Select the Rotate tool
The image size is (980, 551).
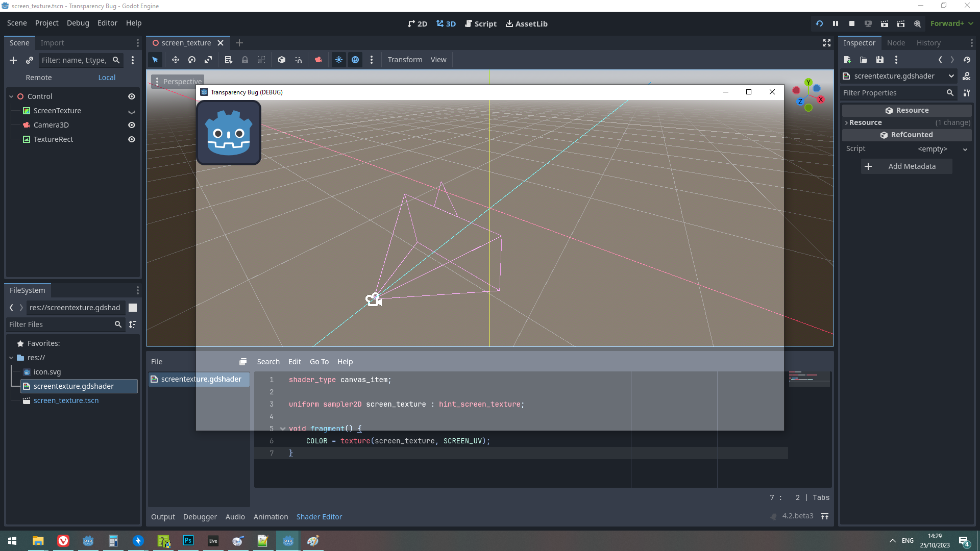click(x=191, y=60)
